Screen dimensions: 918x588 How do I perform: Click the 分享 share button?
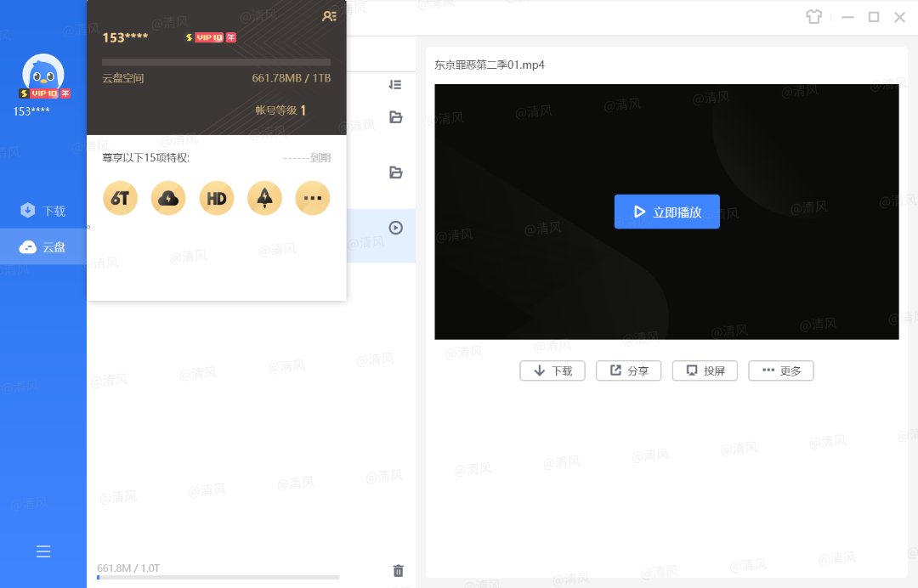628,370
